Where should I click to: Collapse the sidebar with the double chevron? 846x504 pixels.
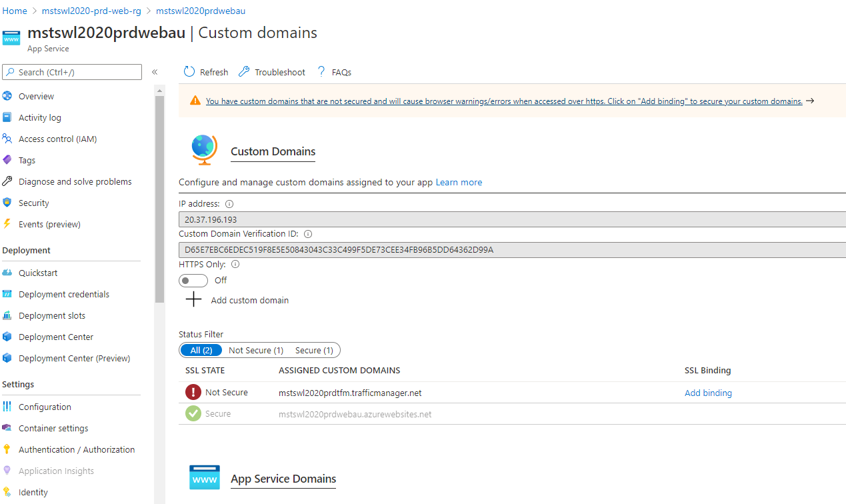155,72
